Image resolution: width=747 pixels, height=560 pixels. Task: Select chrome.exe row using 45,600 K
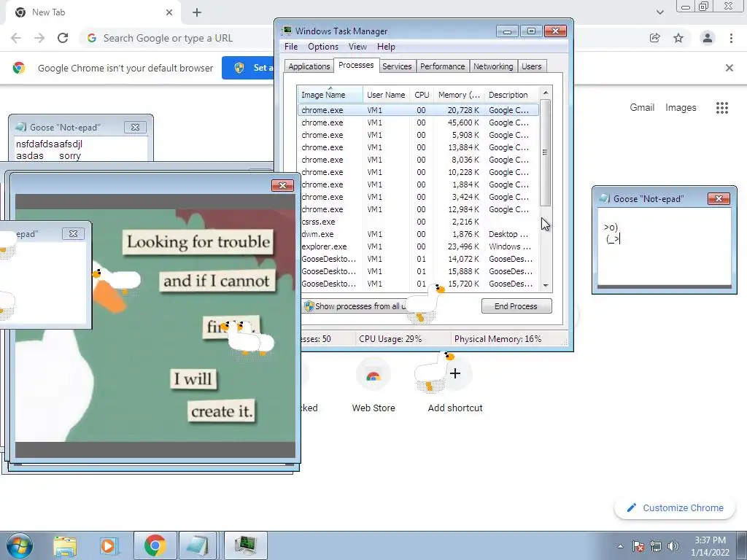point(418,122)
